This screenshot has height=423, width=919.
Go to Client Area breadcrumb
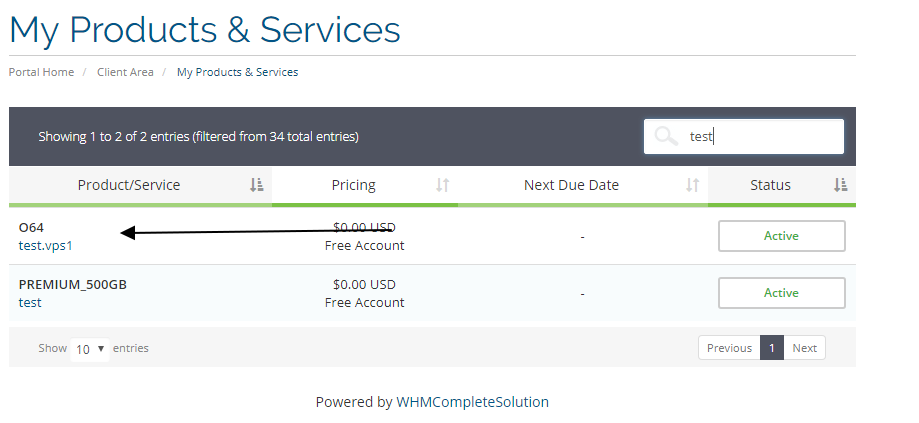125,72
